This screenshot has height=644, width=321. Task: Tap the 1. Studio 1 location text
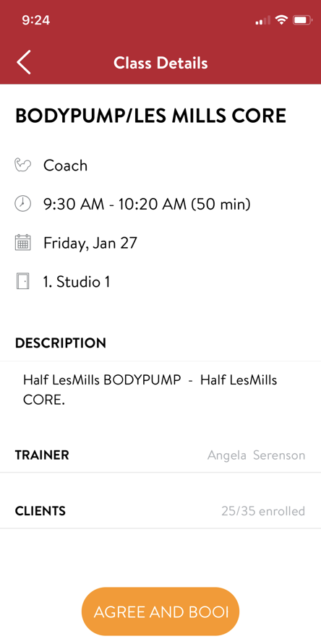[x=77, y=282]
